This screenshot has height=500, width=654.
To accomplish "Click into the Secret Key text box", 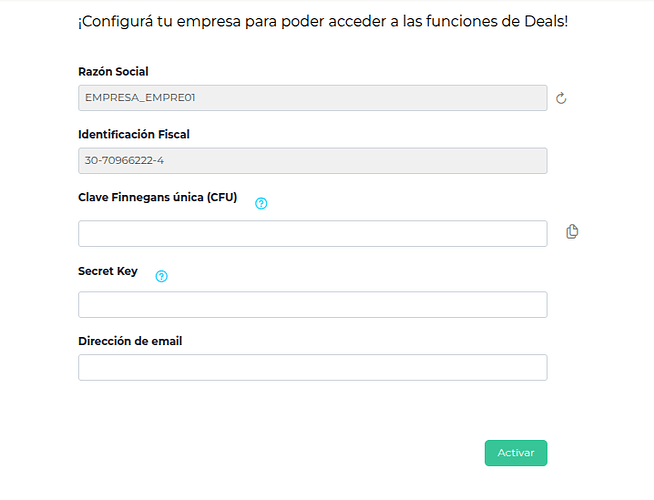I will 312,305.
